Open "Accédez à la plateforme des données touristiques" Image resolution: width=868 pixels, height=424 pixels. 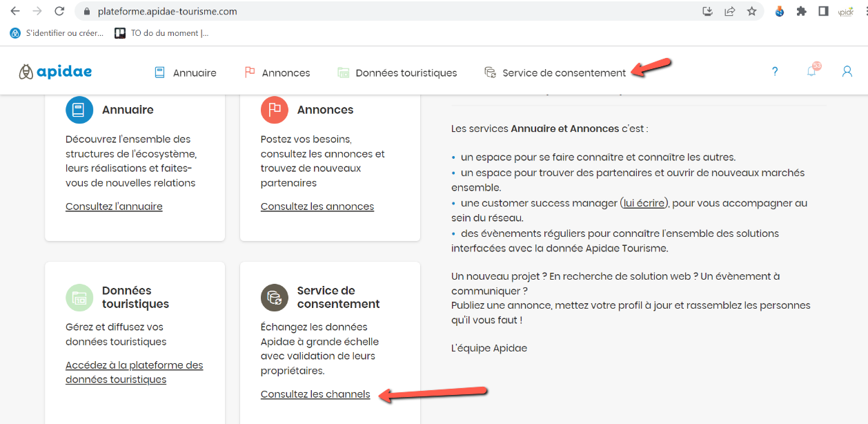135,372
